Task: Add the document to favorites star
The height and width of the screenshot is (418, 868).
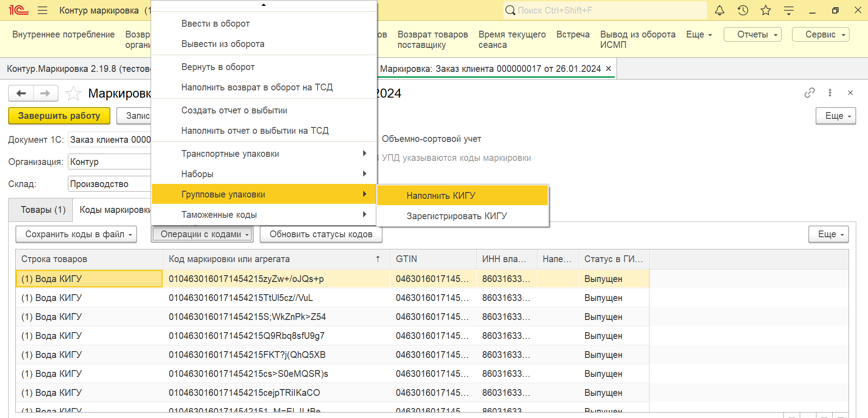Action: click(x=73, y=94)
